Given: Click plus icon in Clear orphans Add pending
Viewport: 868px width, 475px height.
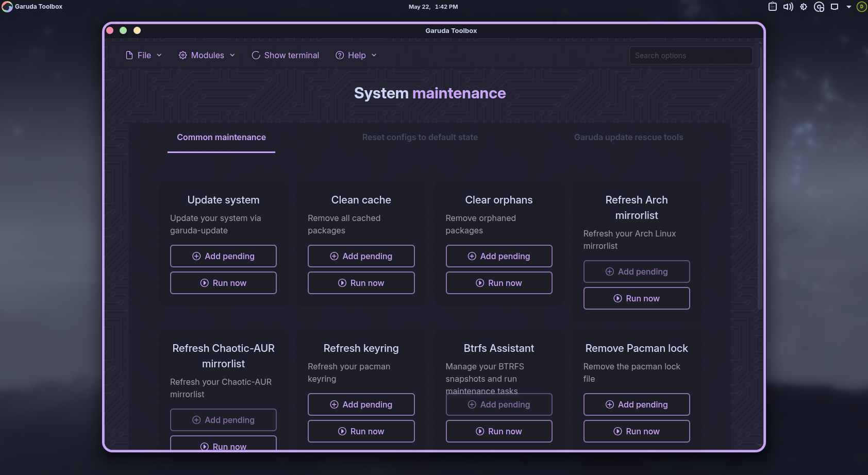Looking at the screenshot, I should pyautogui.click(x=472, y=256).
